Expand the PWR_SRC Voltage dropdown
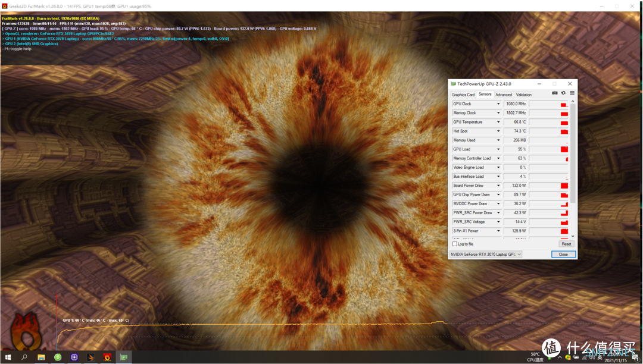This screenshot has width=643, height=364. [x=498, y=222]
